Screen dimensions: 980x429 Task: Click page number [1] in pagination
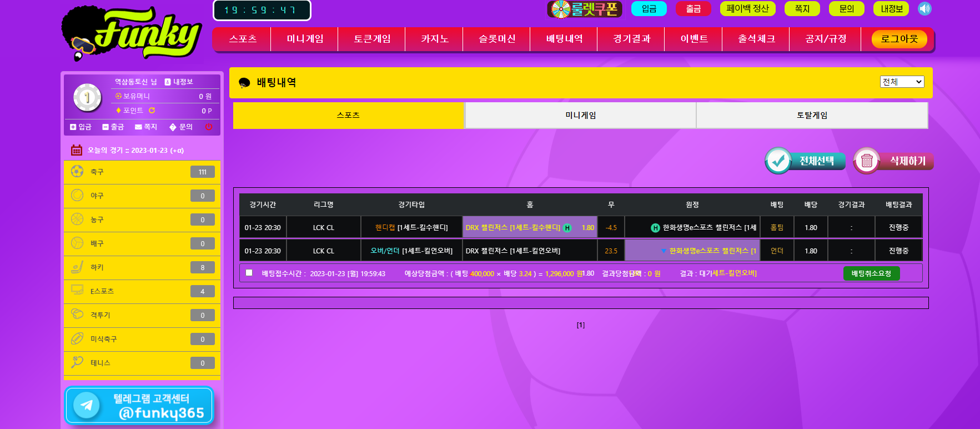click(580, 325)
